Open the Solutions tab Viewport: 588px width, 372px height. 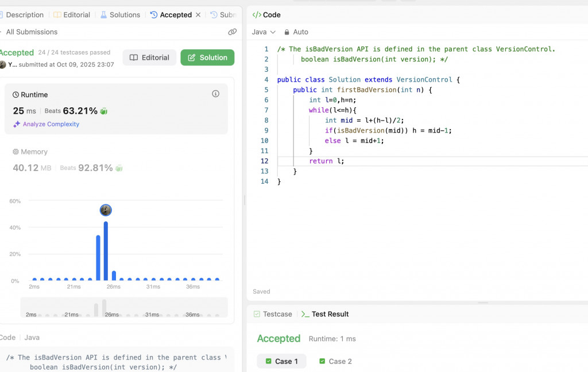coord(120,15)
